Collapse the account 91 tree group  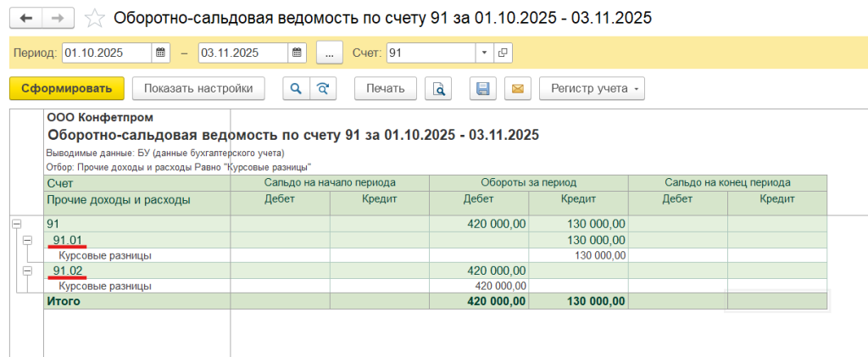pyautogui.click(x=16, y=224)
